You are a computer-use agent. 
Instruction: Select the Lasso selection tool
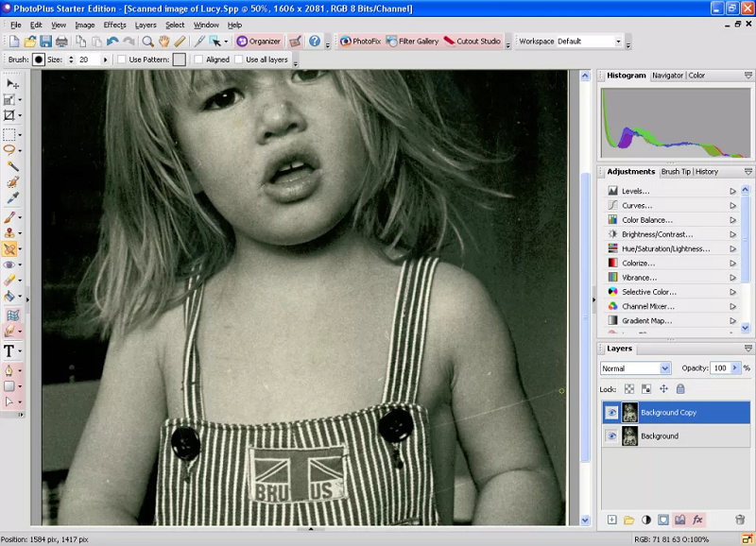[x=10, y=149]
